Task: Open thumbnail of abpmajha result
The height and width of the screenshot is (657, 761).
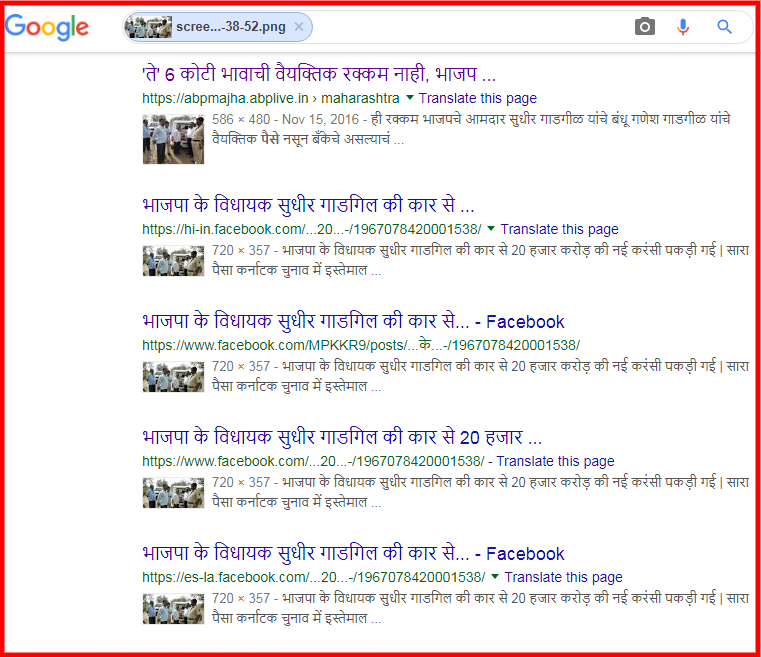Action: coord(173,139)
